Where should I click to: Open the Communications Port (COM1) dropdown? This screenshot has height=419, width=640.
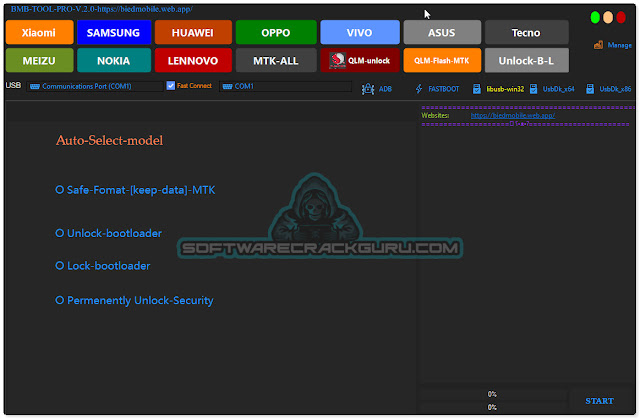[x=95, y=86]
